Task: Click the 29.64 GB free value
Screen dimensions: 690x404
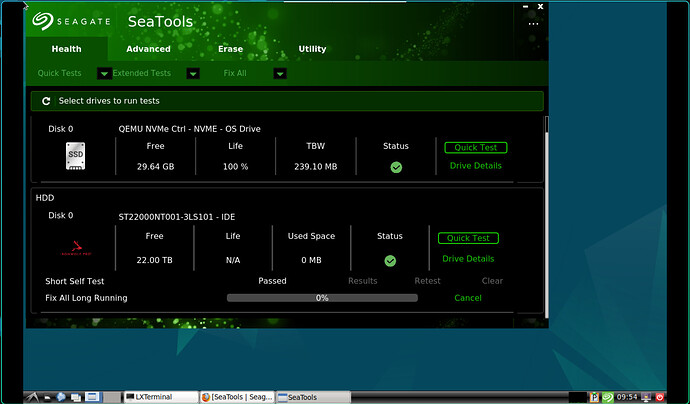Action: point(155,167)
